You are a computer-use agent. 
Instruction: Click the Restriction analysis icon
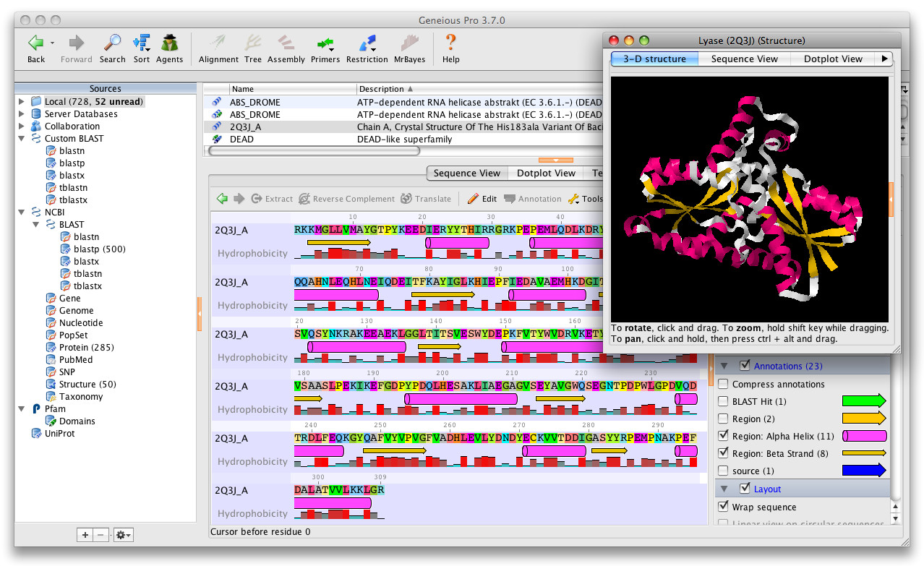[367, 43]
